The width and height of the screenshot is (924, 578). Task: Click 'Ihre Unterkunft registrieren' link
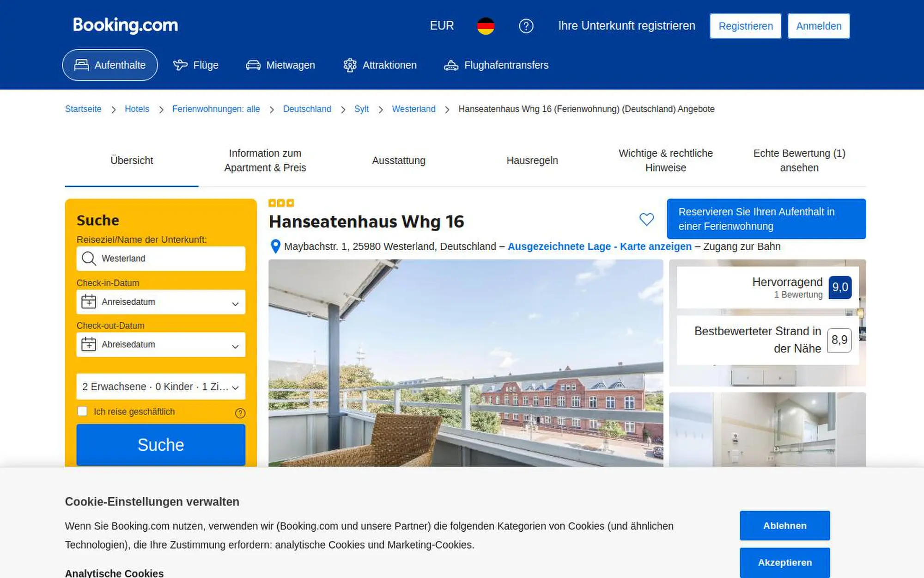click(626, 26)
